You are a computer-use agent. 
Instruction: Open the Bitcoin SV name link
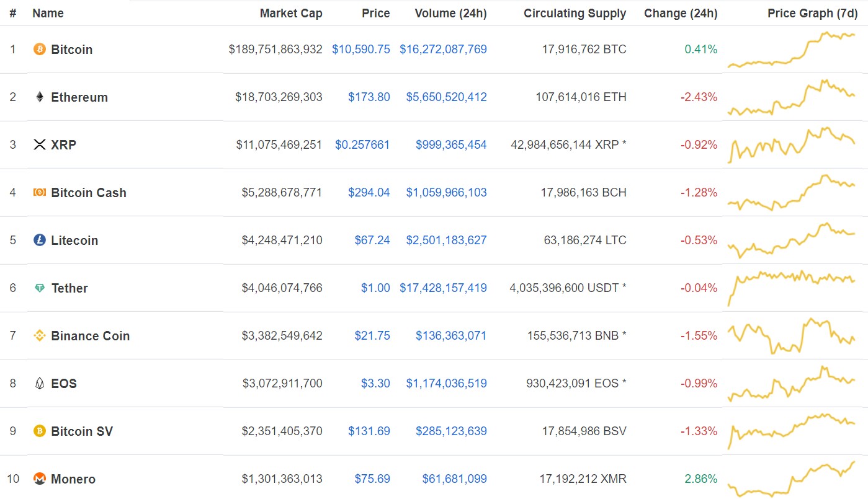(82, 431)
